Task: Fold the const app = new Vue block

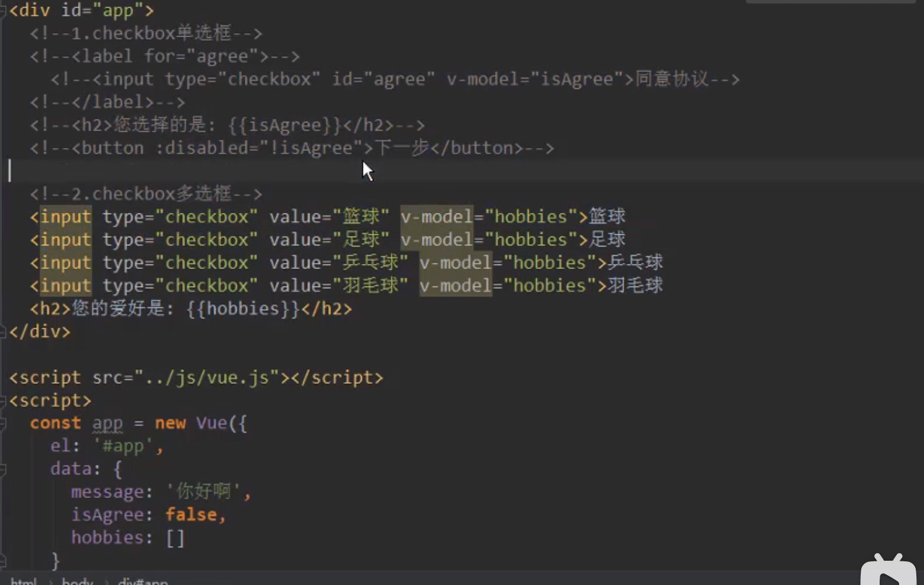Action: point(2,424)
